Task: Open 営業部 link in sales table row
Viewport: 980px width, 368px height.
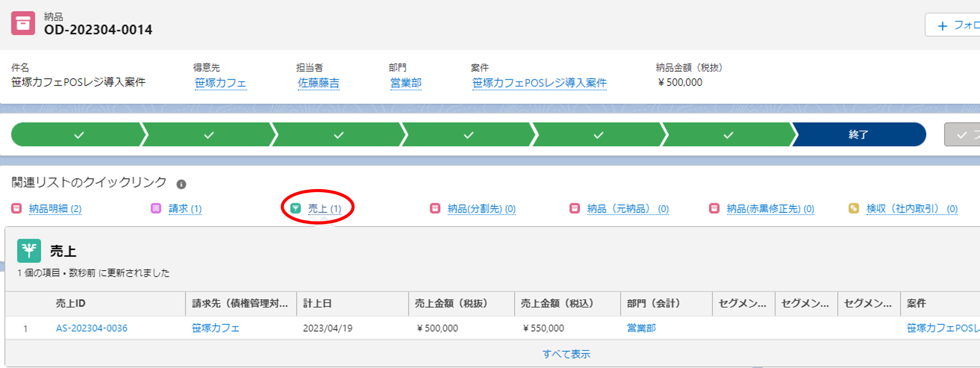Action: 641,328
